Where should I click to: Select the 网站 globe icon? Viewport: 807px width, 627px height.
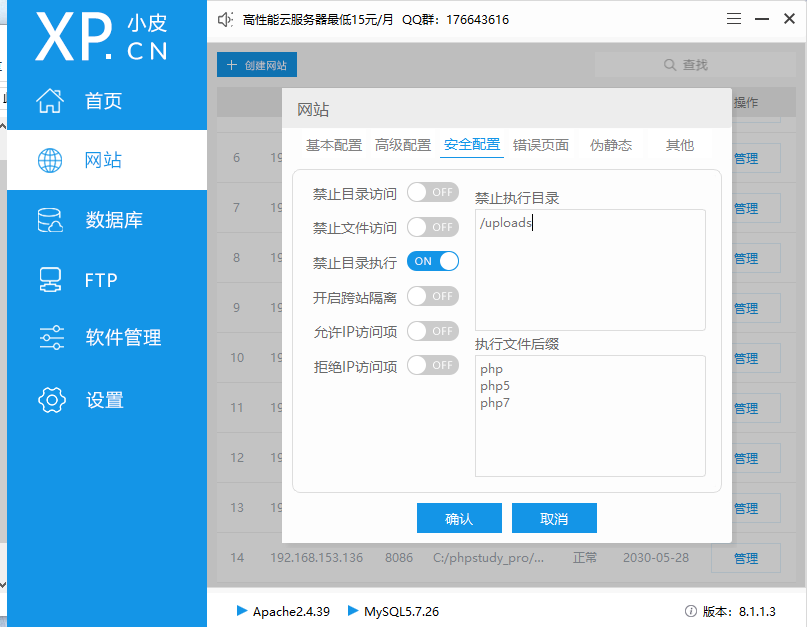click(50, 160)
